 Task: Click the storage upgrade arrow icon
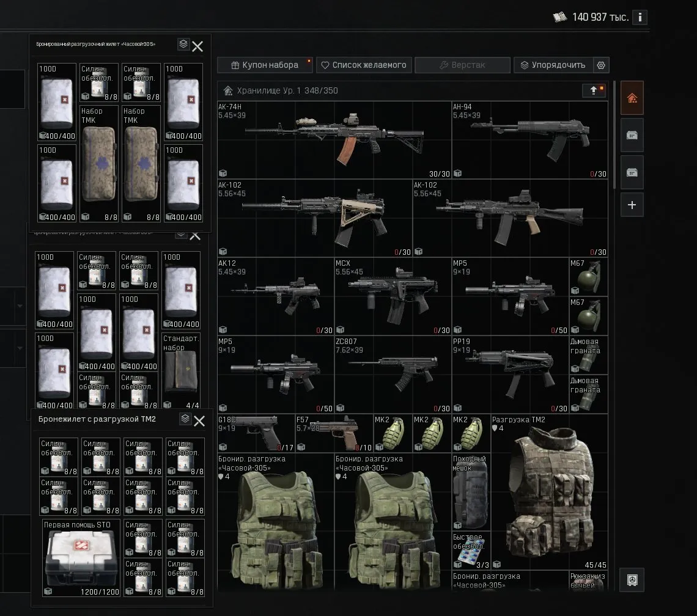[594, 90]
